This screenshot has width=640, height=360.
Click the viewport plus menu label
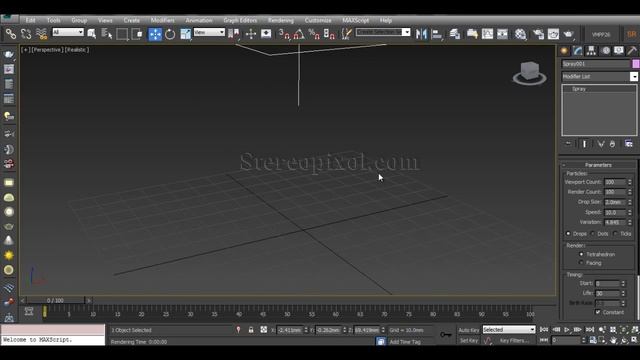click(25, 50)
